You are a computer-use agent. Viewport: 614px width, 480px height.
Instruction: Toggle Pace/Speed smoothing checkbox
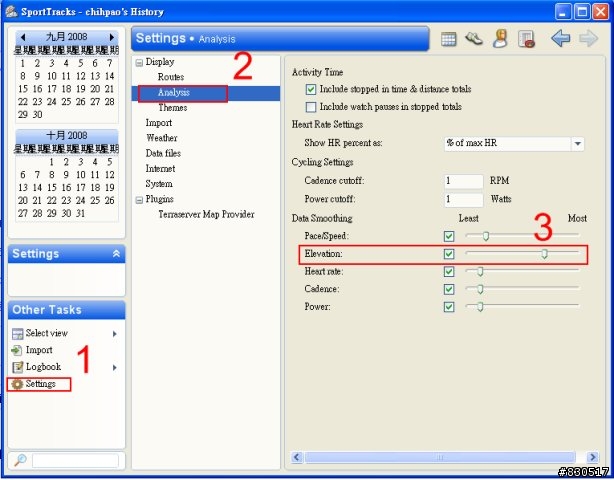(449, 236)
